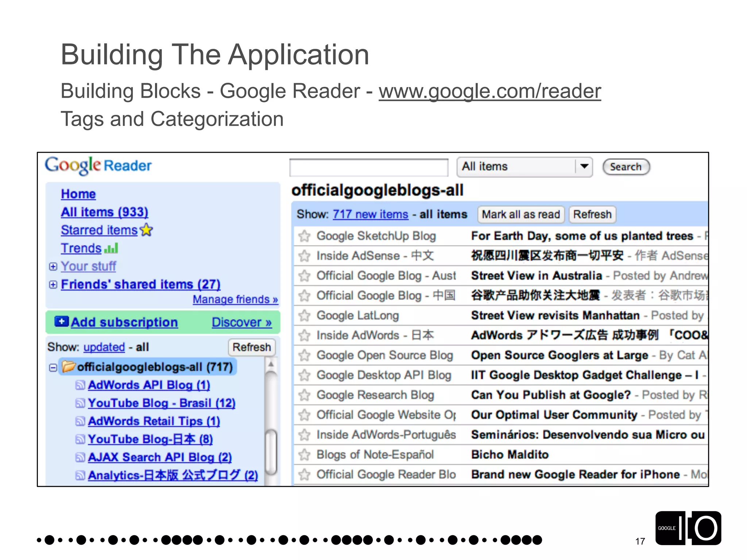Image resolution: width=747 pixels, height=560 pixels.
Task: Expand Friends' shared items section
Action: click(53, 284)
